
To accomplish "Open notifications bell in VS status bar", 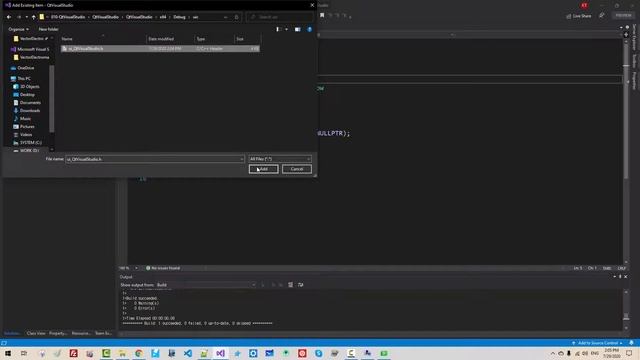I will pyautogui.click(x=631, y=343).
